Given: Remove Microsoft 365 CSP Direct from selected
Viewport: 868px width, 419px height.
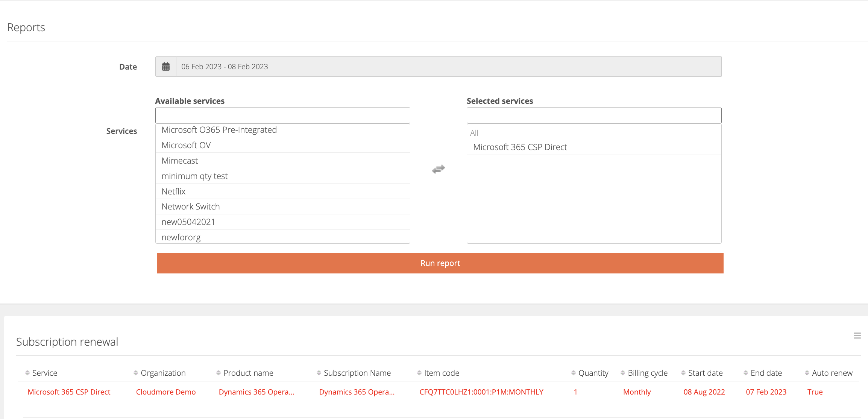Looking at the screenshot, I should (x=520, y=147).
